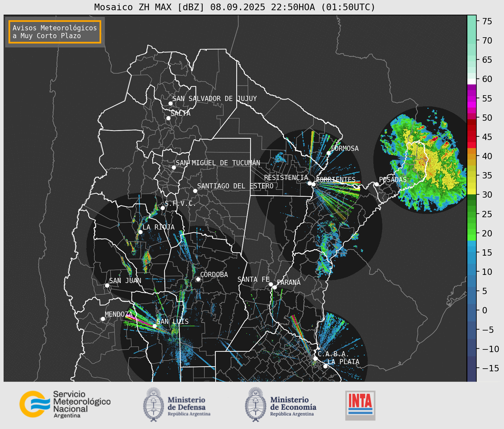Click the INTA logo
The width and height of the screenshot is (504, 429).
tap(360, 405)
